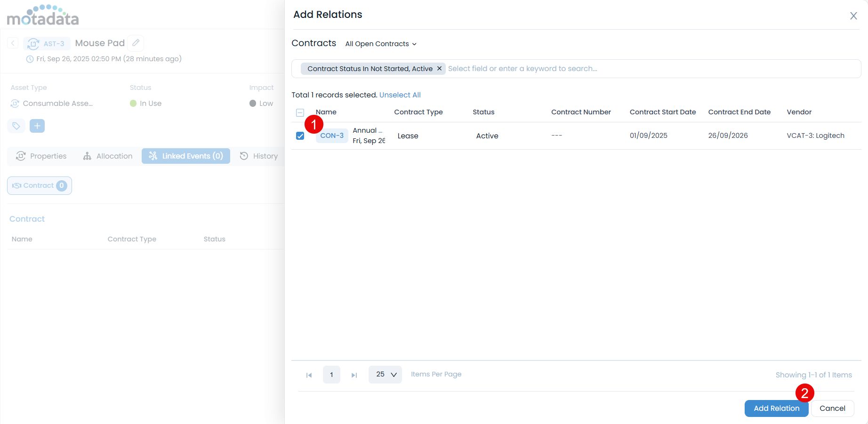Open the CON-3 contract link
This screenshot has width=868, height=424.
click(332, 136)
